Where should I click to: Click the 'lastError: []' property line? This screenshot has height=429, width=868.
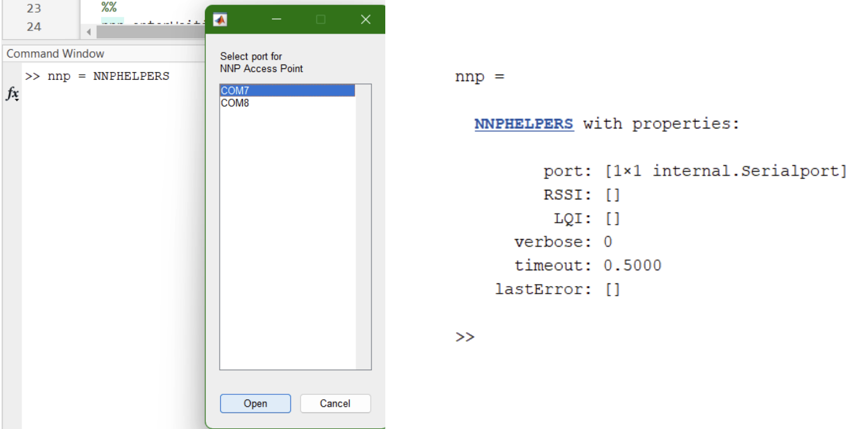point(558,290)
